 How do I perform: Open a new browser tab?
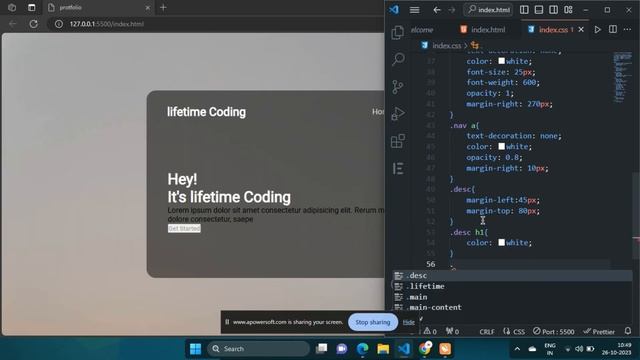163,7
